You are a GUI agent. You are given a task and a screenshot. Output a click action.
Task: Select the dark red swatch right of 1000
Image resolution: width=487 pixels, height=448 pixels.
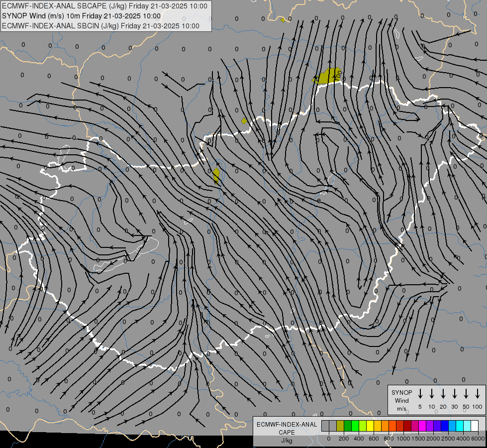408,426
